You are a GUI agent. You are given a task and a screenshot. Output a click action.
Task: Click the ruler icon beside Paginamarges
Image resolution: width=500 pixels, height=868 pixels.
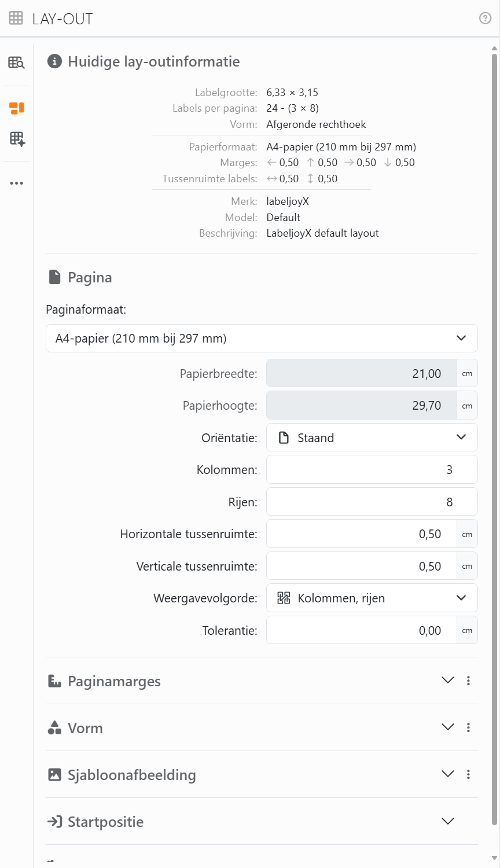tap(54, 681)
